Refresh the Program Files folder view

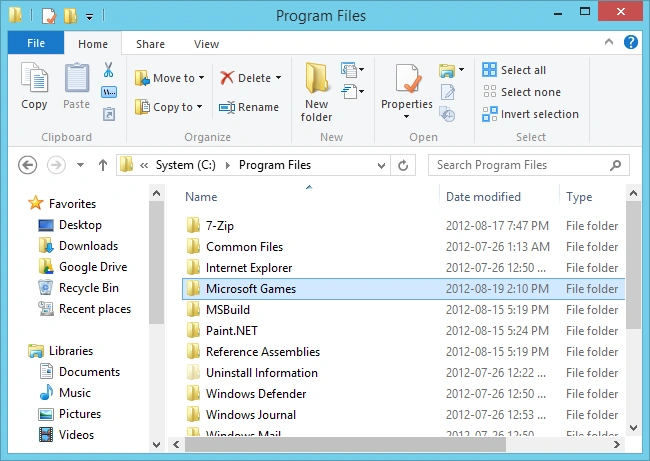tap(403, 165)
